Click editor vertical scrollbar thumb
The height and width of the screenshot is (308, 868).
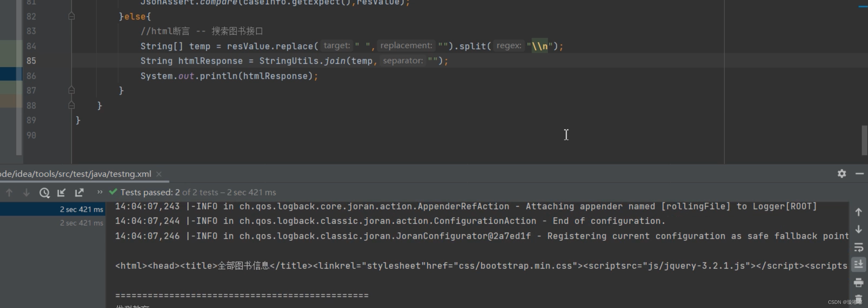click(x=864, y=140)
